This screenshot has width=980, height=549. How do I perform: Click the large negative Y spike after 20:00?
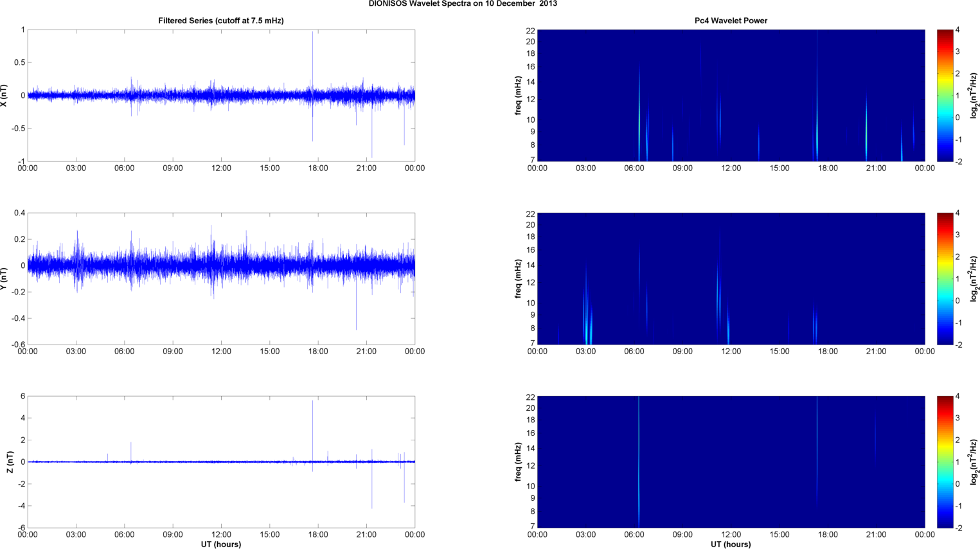click(x=357, y=315)
